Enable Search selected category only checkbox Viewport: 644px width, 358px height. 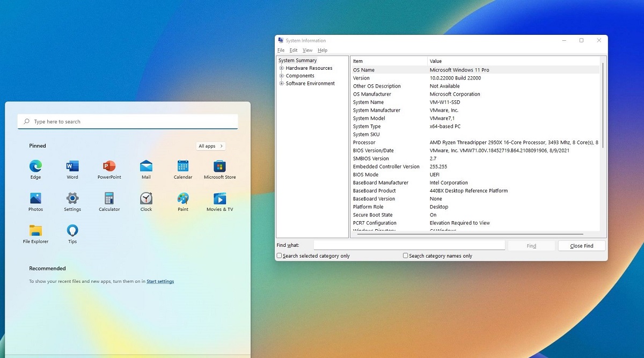[x=279, y=256]
